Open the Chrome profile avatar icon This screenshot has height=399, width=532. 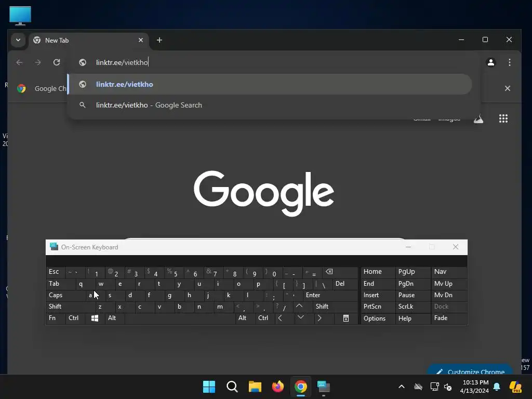[490, 62]
